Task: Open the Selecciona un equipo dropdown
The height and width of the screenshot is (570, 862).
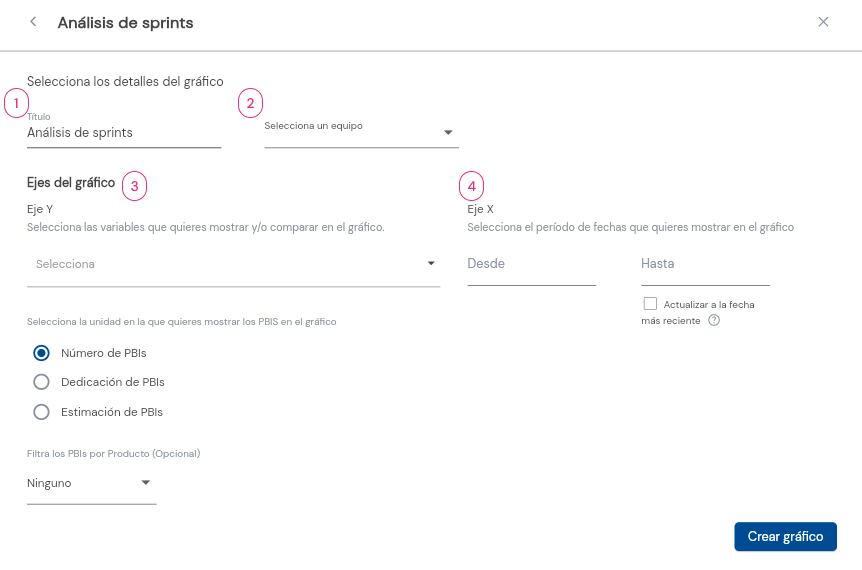Action: click(x=361, y=131)
